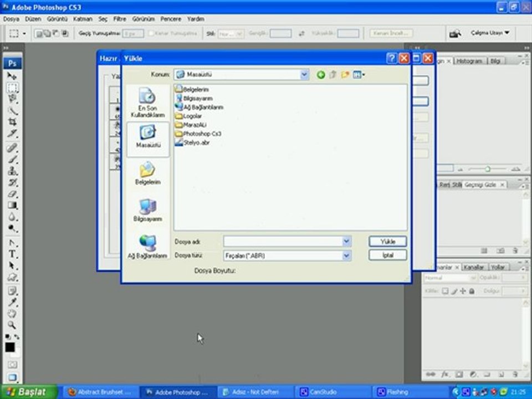Select the Move tool in the toolbox

tap(12, 75)
